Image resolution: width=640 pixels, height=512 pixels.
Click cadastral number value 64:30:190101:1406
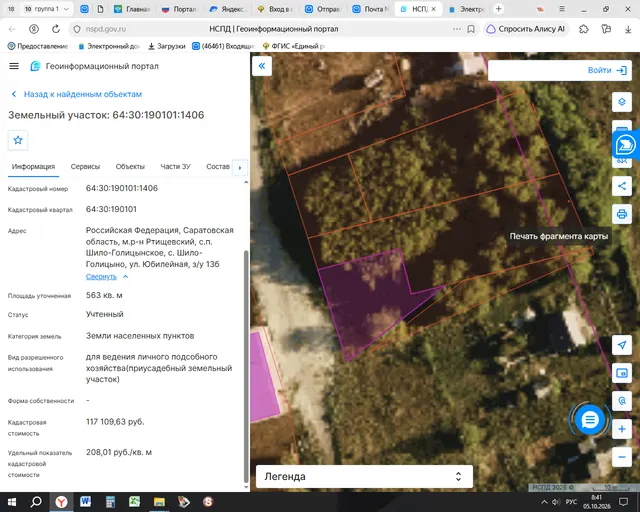pyautogui.click(x=122, y=188)
